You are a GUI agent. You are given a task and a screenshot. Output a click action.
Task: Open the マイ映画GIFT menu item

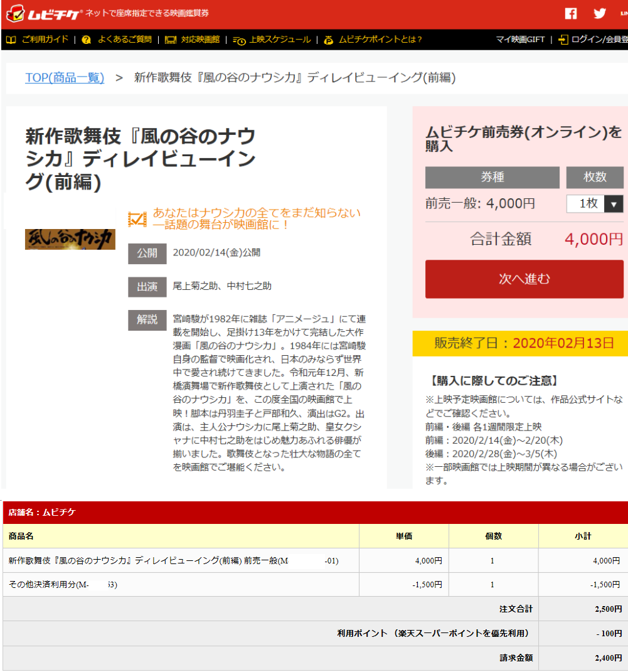[520, 40]
